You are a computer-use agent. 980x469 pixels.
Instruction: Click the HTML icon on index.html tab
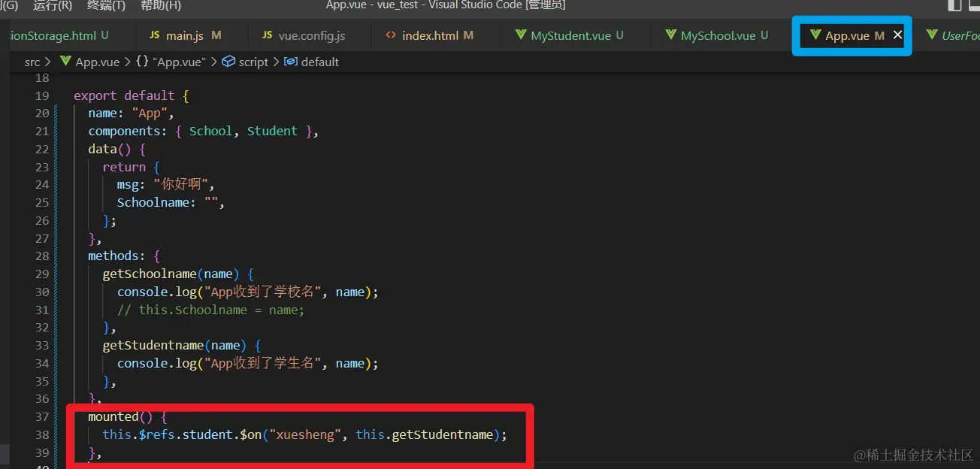click(x=391, y=35)
